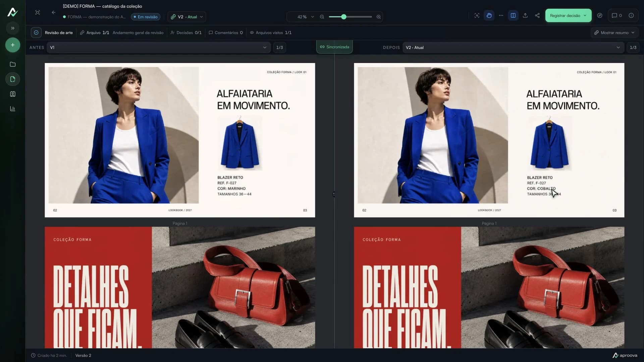The height and width of the screenshot is (362, 644).
Task: Open the folder icon in sidebar
Action: click(13, 64)
